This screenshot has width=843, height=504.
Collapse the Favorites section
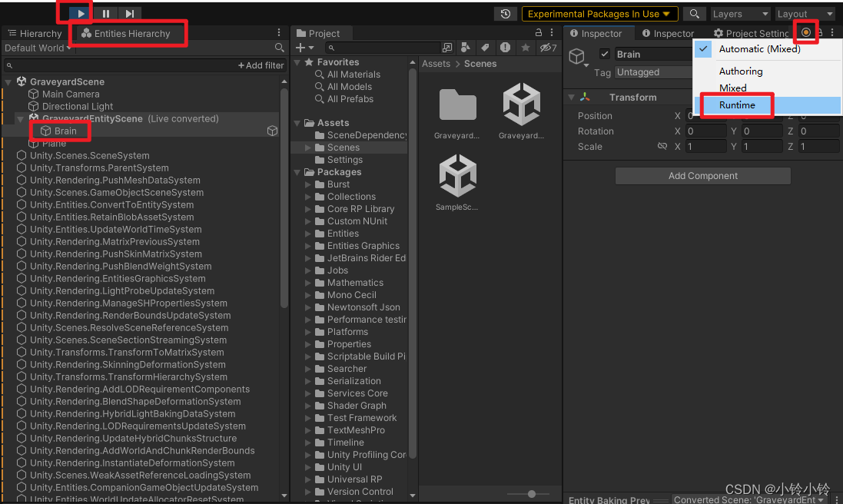[x=297, y=62]
